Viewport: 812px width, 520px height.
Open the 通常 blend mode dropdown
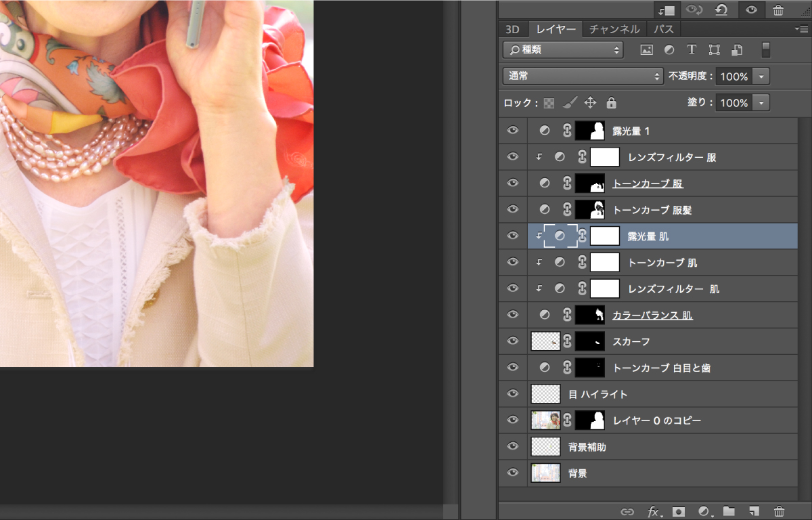coord(582,76)
